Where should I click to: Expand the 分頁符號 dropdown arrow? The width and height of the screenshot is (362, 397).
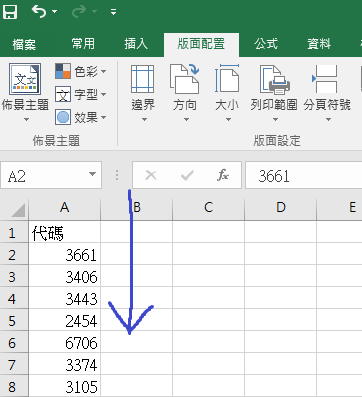[x=328, y=119]
